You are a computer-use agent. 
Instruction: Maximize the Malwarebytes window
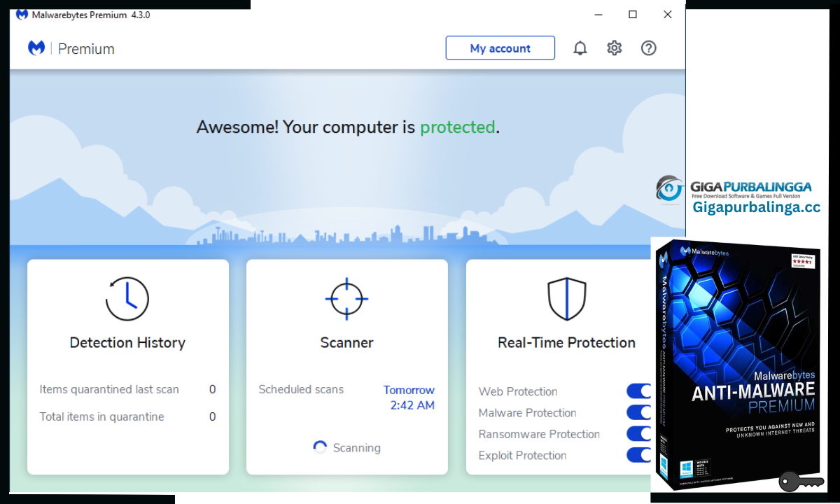point(633,14)
